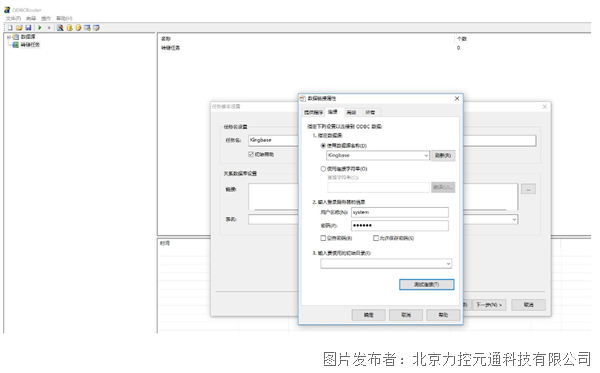The image size is (600, 373).
Task: Click 取消 in the task settings dialog
Action: (528, 305)
